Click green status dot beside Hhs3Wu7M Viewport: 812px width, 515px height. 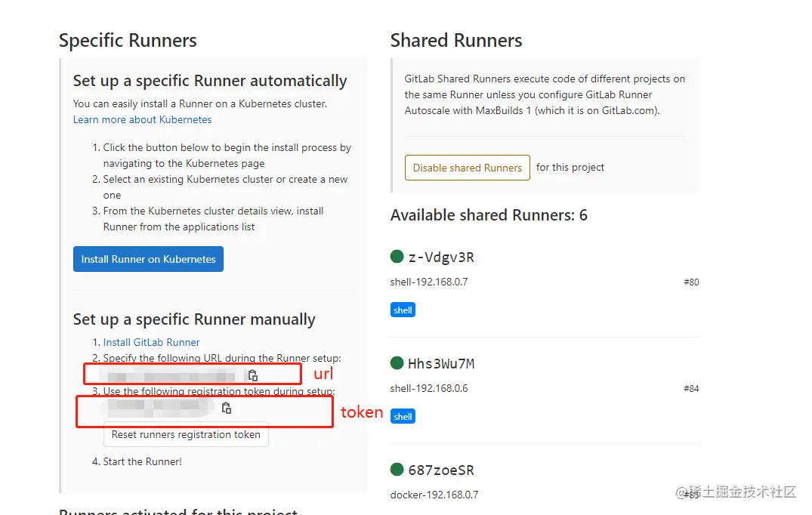tap(397, 362)
